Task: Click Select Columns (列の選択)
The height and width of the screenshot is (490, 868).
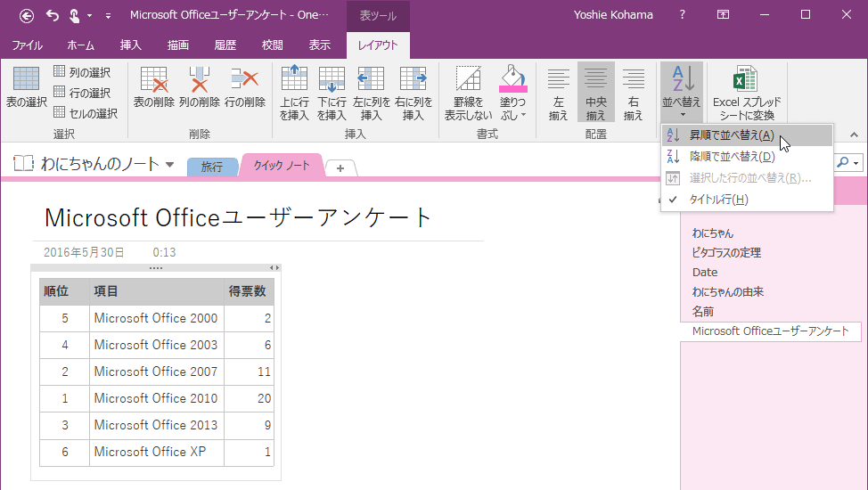Action: (x=82, y=72)
